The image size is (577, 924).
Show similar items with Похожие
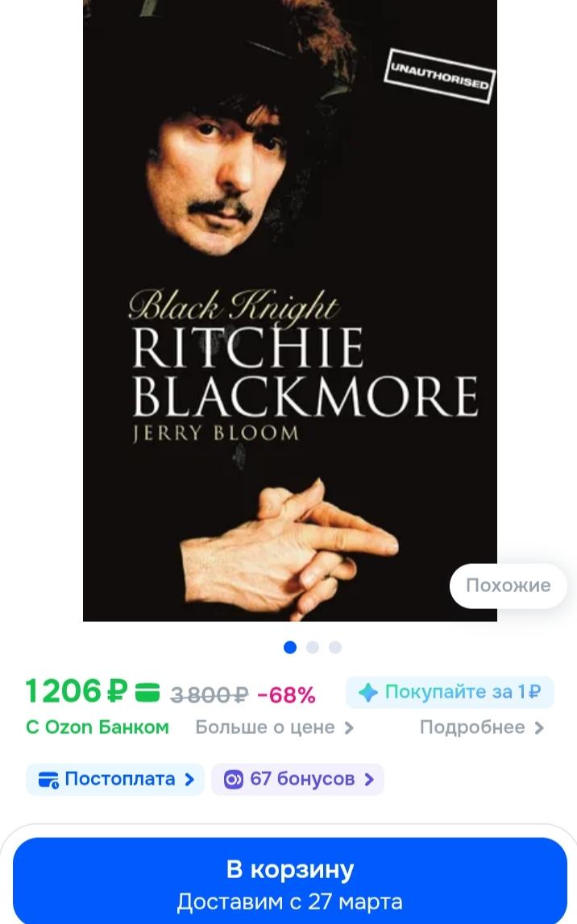508,585
